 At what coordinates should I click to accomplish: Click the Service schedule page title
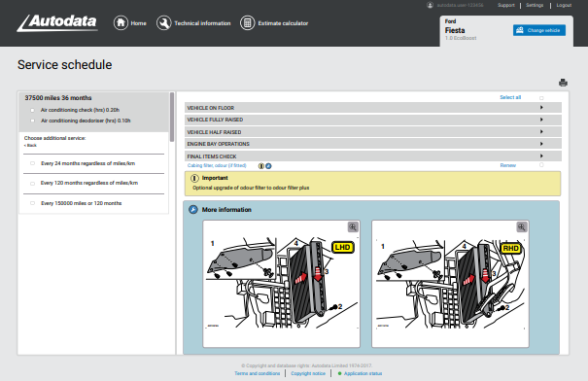[64, 65]
